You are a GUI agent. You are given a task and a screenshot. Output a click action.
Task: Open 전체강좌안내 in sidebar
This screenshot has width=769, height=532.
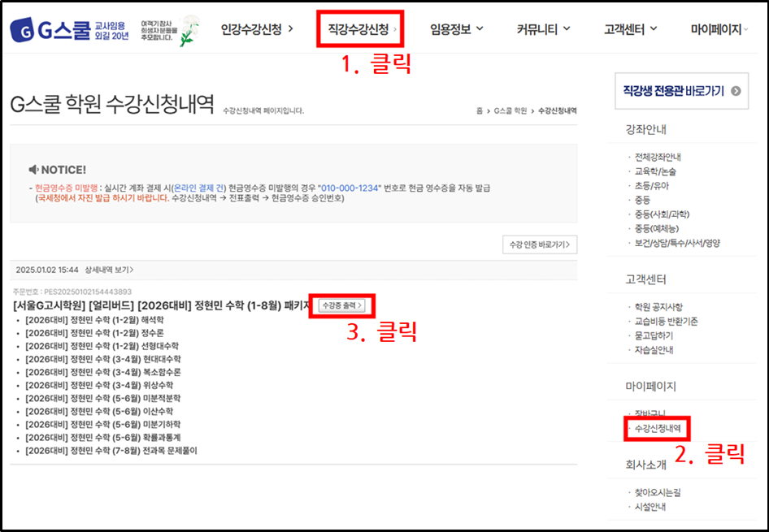click(658, 158)
